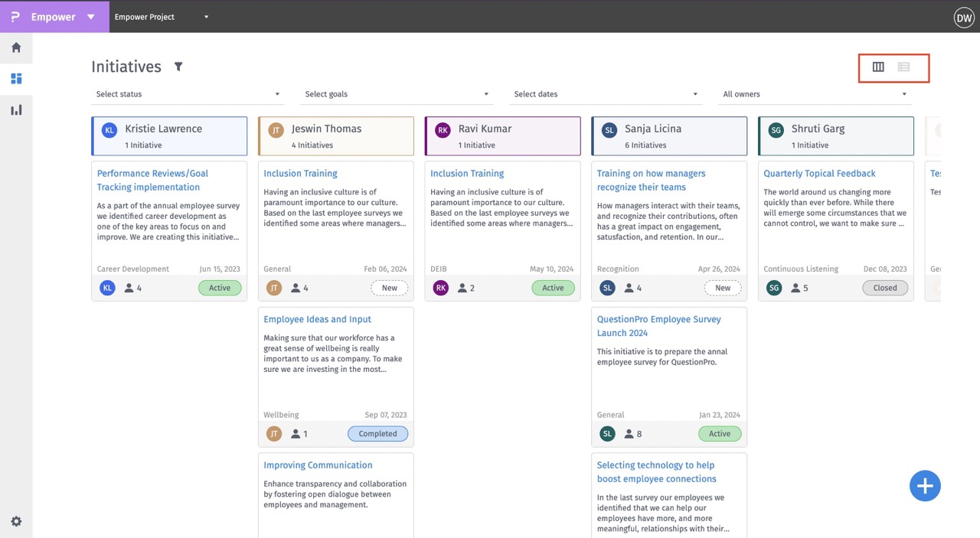Open settings gear in sidebar
This screenshot has height=538, width=980.
[x=16, y=521]
